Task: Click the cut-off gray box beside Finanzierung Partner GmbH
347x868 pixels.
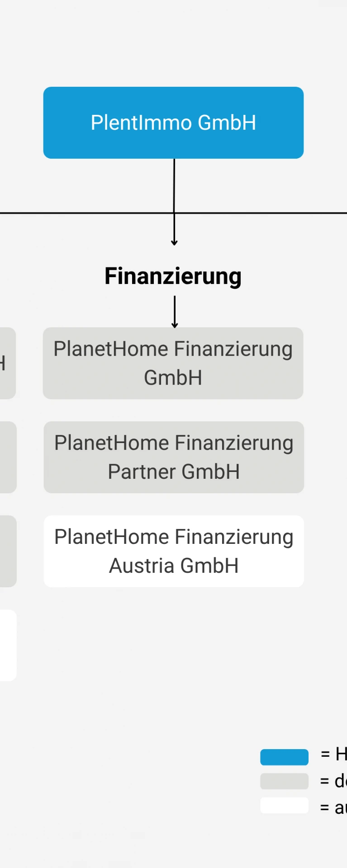Action: (x=8, y=457)
